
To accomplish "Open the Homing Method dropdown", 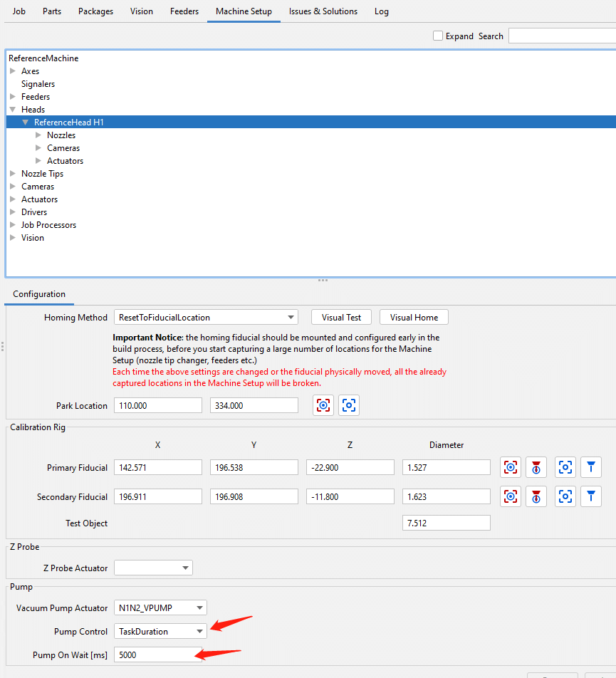I will [x=207, y=318].
